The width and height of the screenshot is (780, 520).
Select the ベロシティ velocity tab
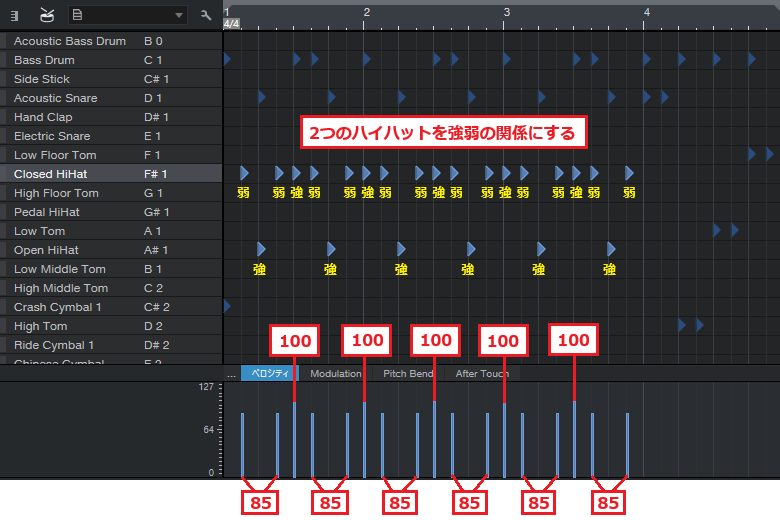coord(270,374)
